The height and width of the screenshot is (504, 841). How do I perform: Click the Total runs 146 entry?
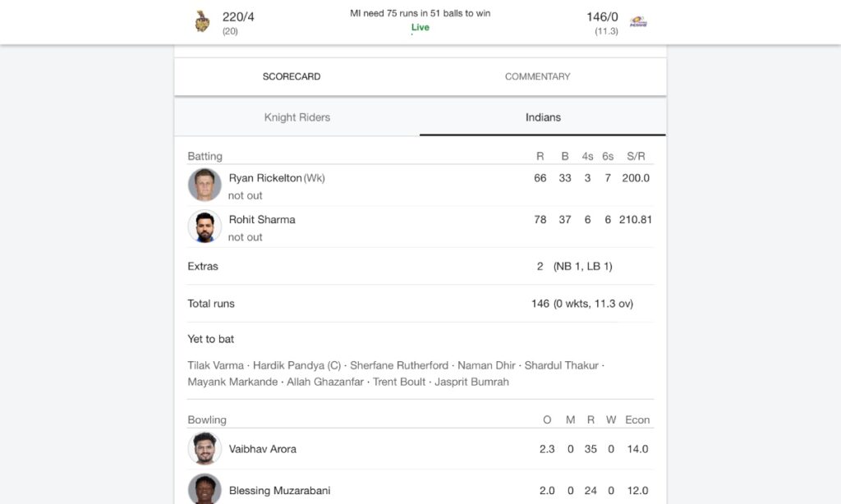tap(540, 303)
